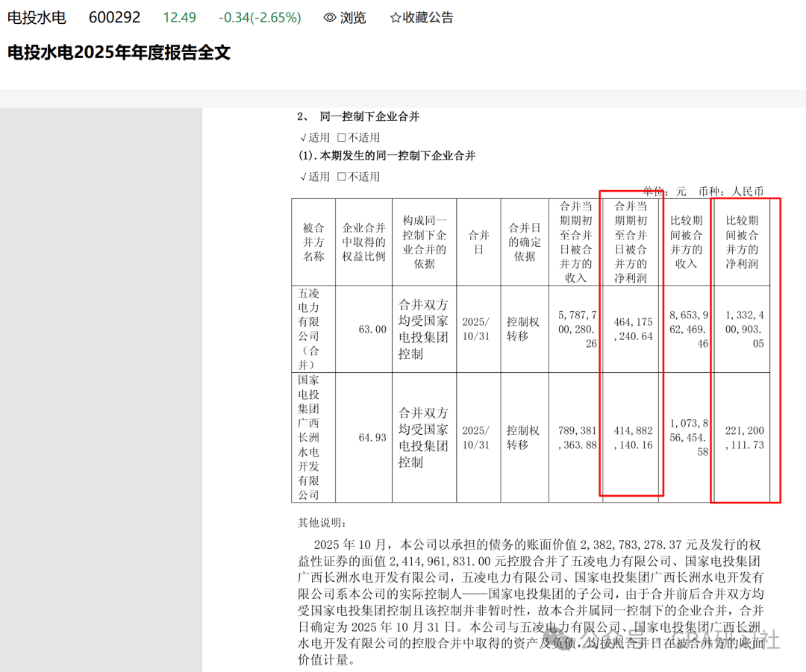The height and width of the screenshot is (672, 806).
Task: Click the title 电投水电2025年年度报告全文
Action: click(x=119, y=52)
